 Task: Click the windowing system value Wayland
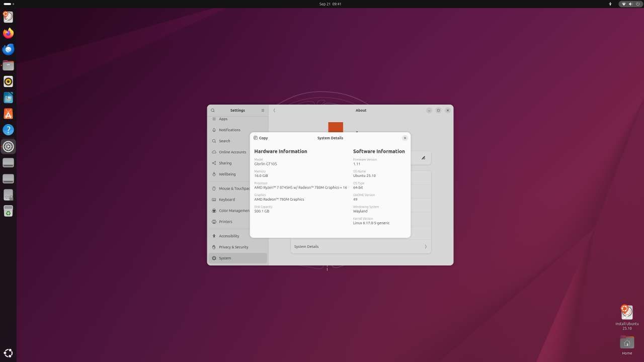point(360,211)
